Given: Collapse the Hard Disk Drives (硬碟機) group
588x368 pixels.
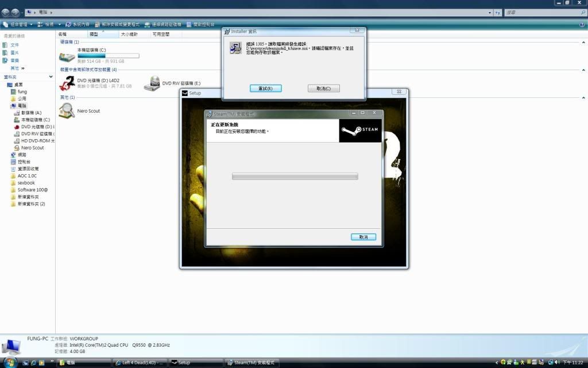Looking at the screenshot, I should (583, 43).
